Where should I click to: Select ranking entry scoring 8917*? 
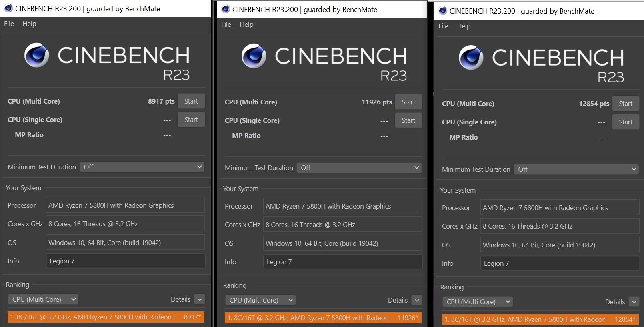coord(106,317)
